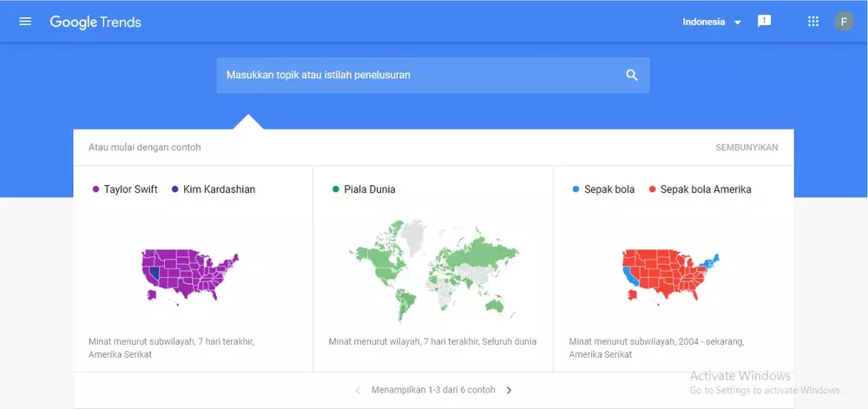Open the Google apps grid

point(812,22)
